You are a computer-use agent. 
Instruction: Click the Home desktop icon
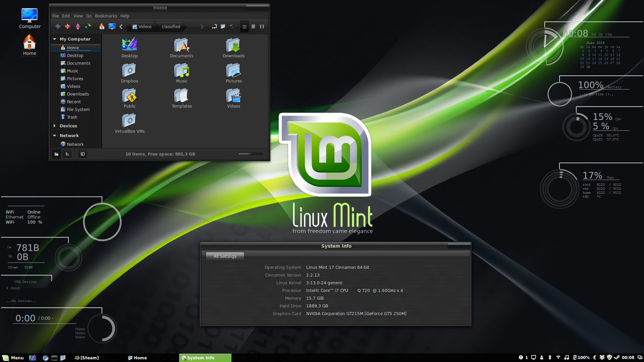click(x=30, y=45)
